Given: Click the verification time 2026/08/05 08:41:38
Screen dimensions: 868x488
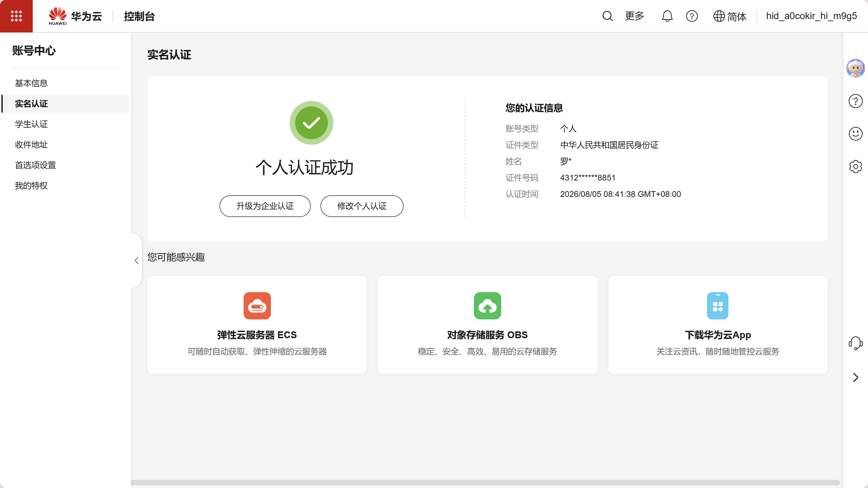Looking at the screenshot, I should click(x=620, y=194).
